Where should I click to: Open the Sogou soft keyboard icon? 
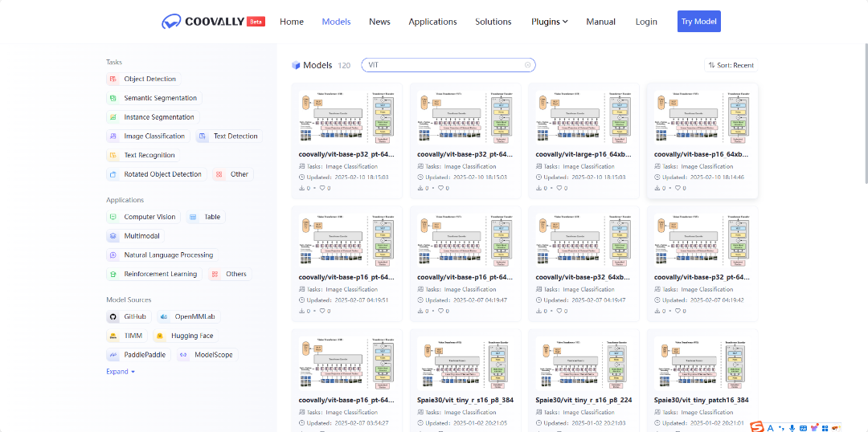pos(803,428)
